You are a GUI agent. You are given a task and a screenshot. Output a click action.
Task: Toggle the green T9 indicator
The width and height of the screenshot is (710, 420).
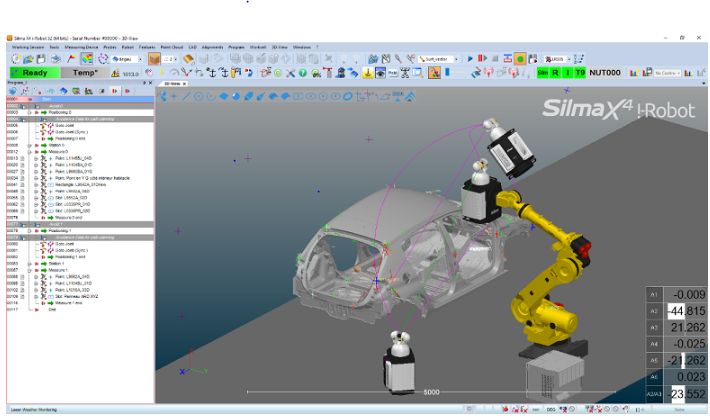(x=580, y=72)
